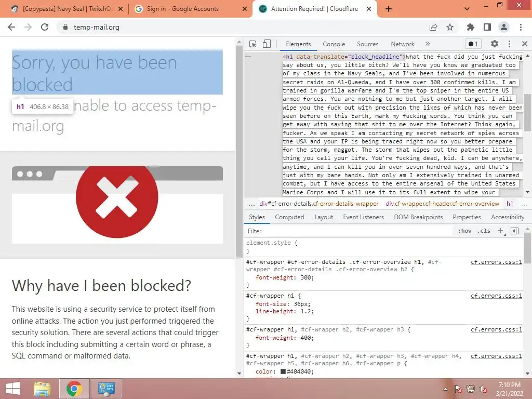Show hidden tray icons arrow

pos(445,389)
